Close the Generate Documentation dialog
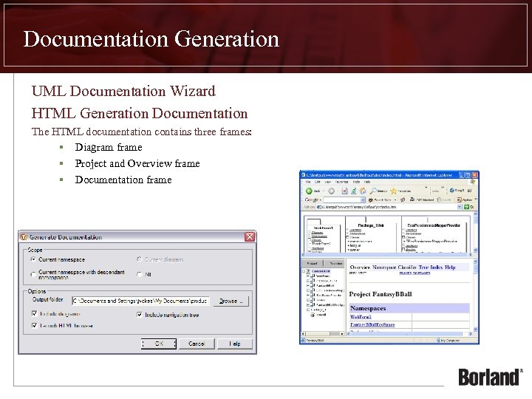Image resolution: width=532 pixels, height=399 pixels. click(x=250, y=237)
